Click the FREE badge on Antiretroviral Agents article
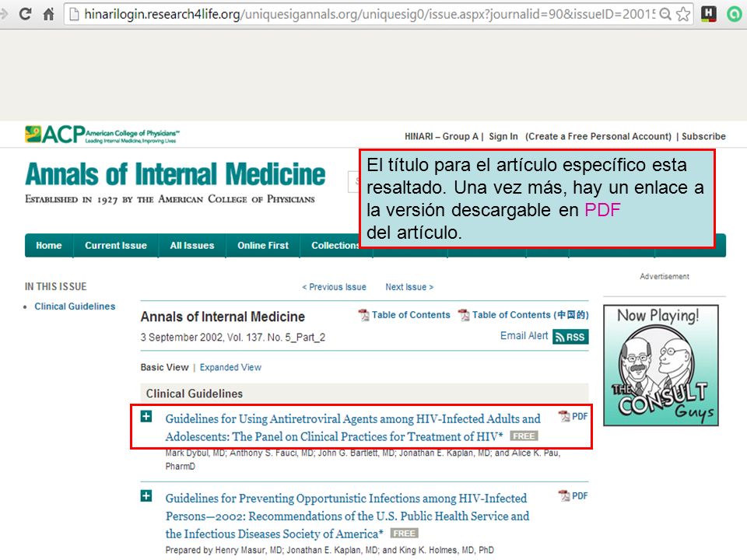Viewport: 747px width, 560px height. coord(524,436)
